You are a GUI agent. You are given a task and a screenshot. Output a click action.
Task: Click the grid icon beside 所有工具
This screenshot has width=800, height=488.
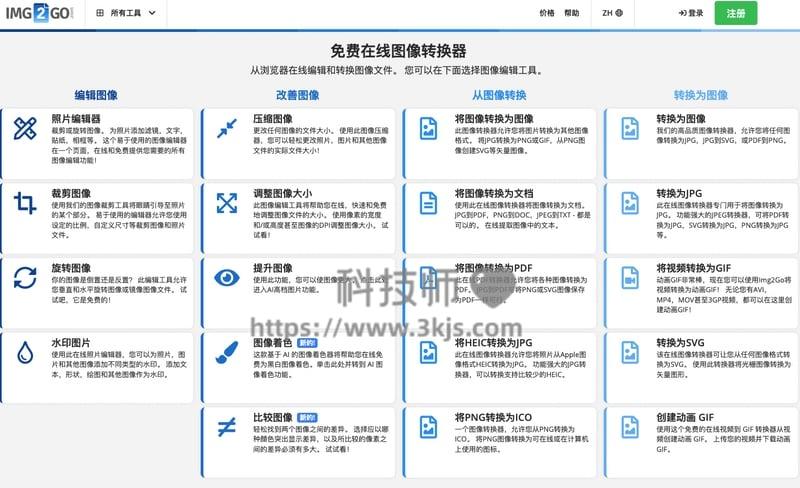pyautogui.click(x=100, y=13)
